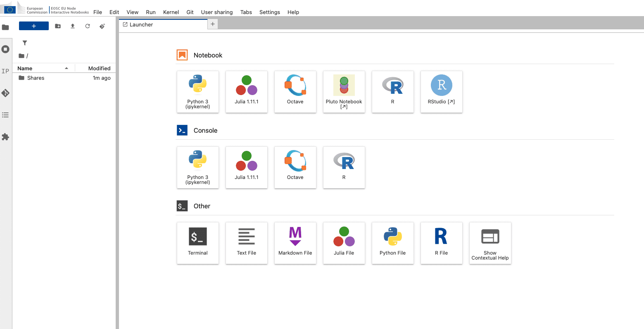Screen dimensions: 644x329
Task: Launch R notebook
Action: pos(393,92)
